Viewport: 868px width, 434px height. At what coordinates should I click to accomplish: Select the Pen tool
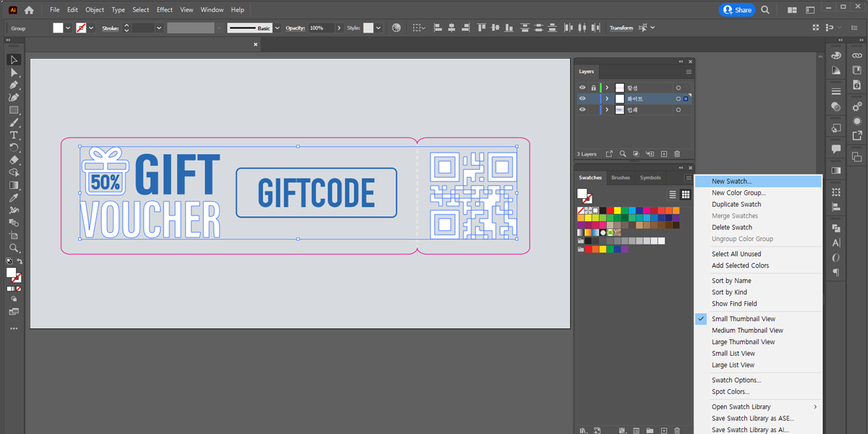pyautogui.click(x=14, y=85)
